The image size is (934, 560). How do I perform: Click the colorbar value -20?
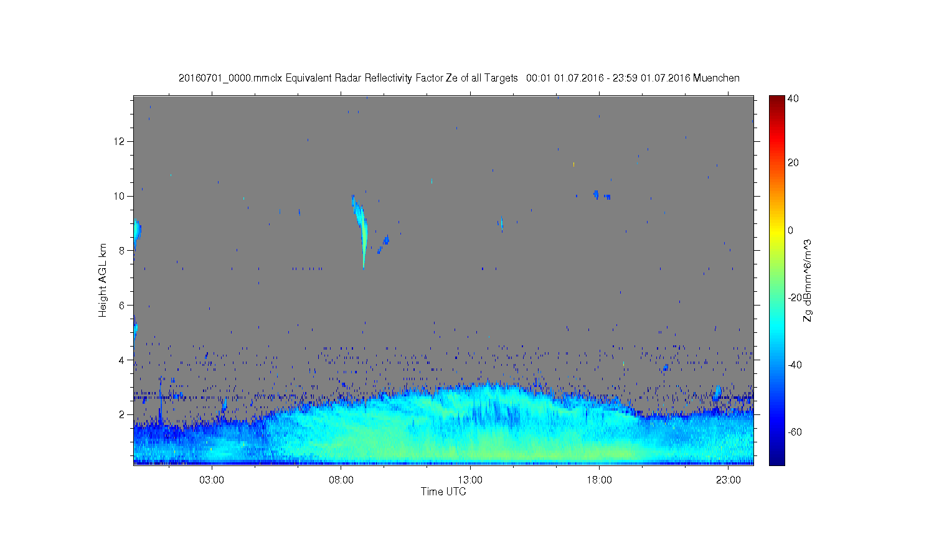[x=795, y=297]
